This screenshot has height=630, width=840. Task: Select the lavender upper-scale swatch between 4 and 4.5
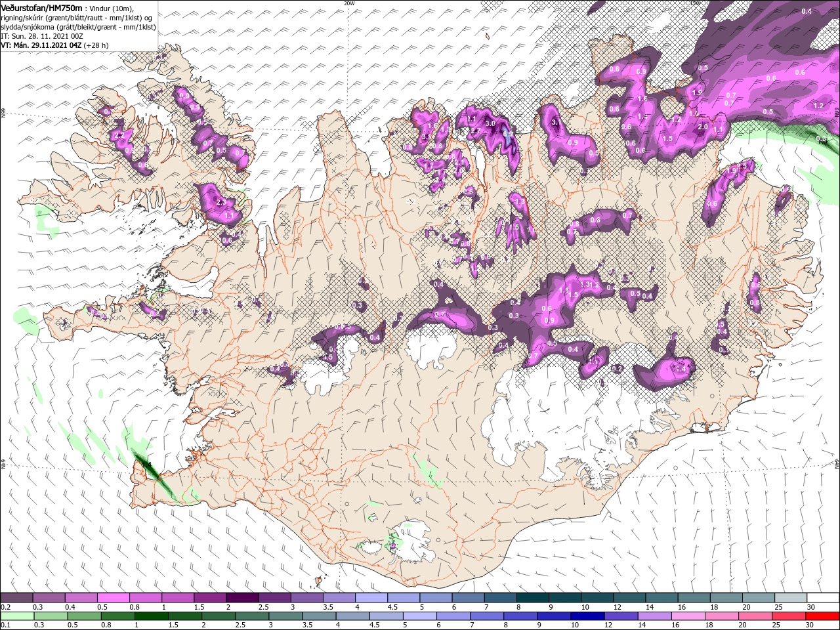tap(371, 598)
